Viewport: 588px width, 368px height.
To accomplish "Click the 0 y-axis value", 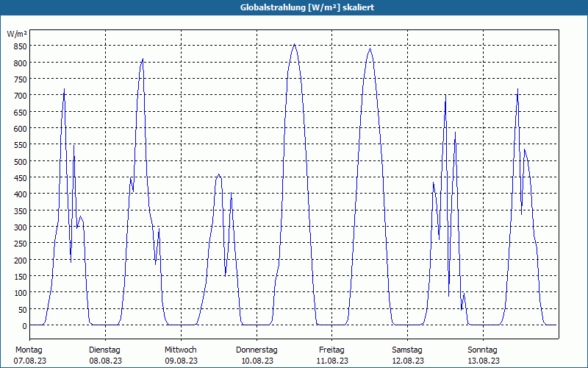I will coord(24,326).
